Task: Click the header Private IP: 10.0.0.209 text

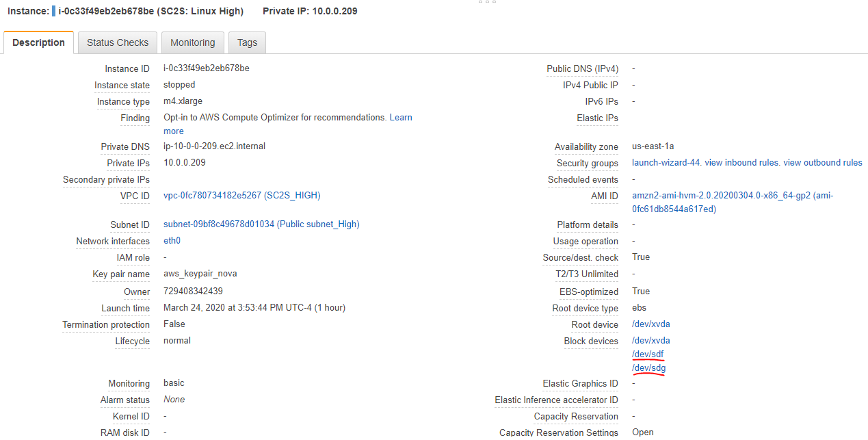Action: pyautogui.click(x=310, y=11)
